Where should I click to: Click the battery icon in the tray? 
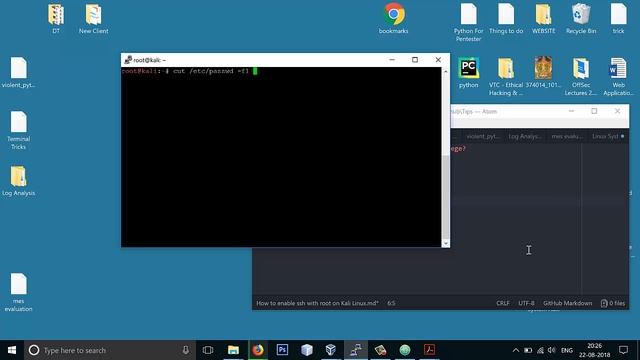point(528,350)
